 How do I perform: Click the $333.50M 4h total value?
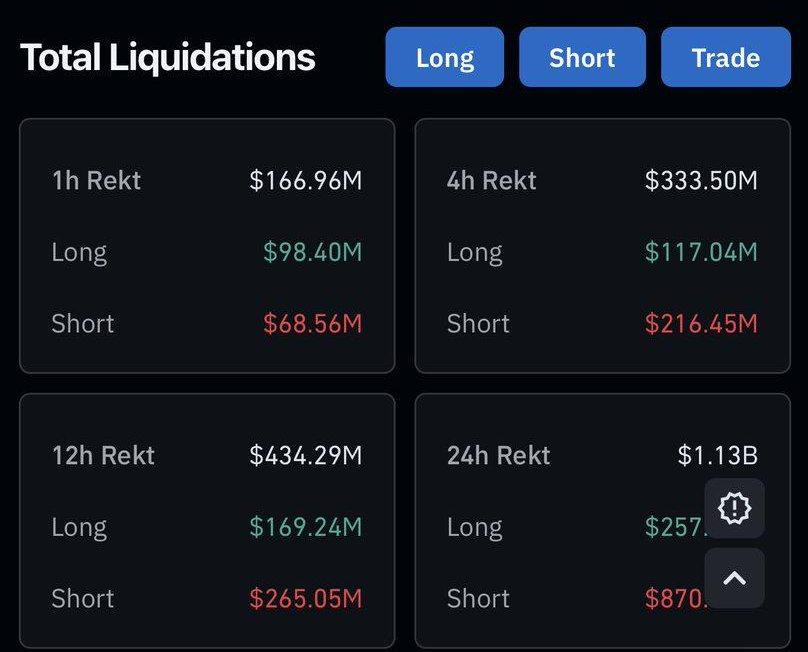[x=701, y=180]
